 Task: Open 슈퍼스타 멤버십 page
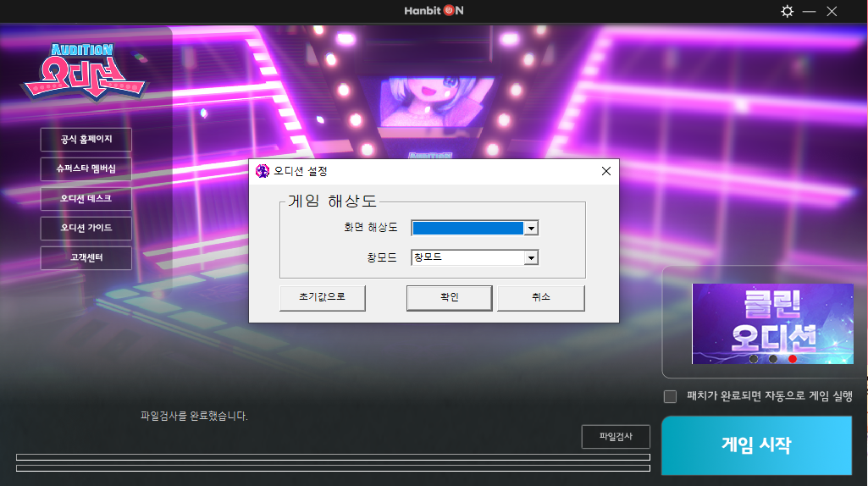(86, 168)
